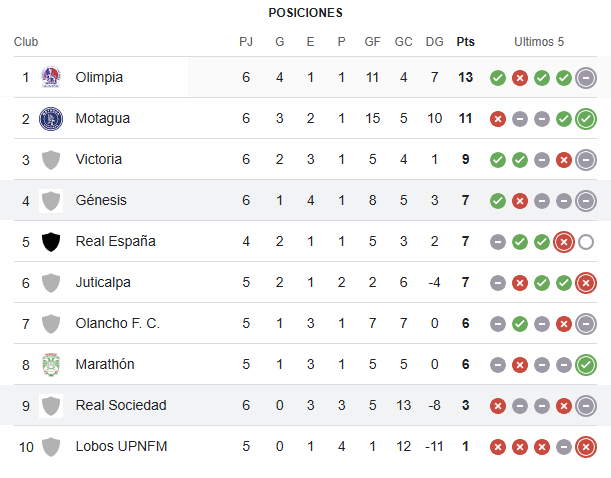Click the Marathón club crest icon
Viewport: 611px width, 478px height.
coord(50,364)
